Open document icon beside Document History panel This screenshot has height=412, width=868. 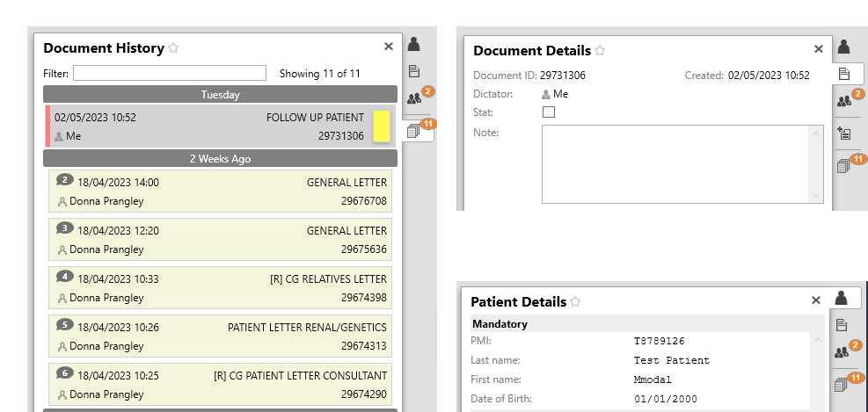click(413, 71)
